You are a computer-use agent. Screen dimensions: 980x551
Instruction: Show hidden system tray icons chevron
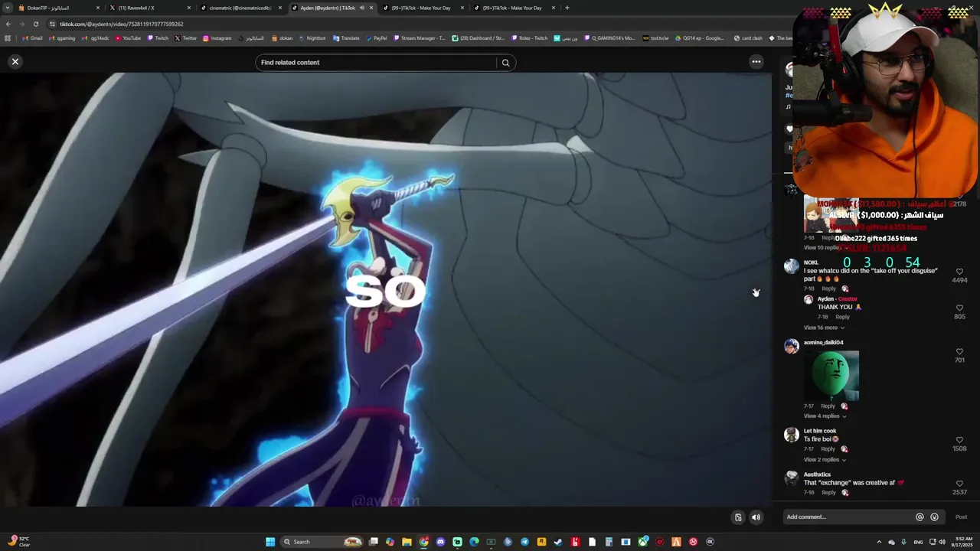pos(879,542)
